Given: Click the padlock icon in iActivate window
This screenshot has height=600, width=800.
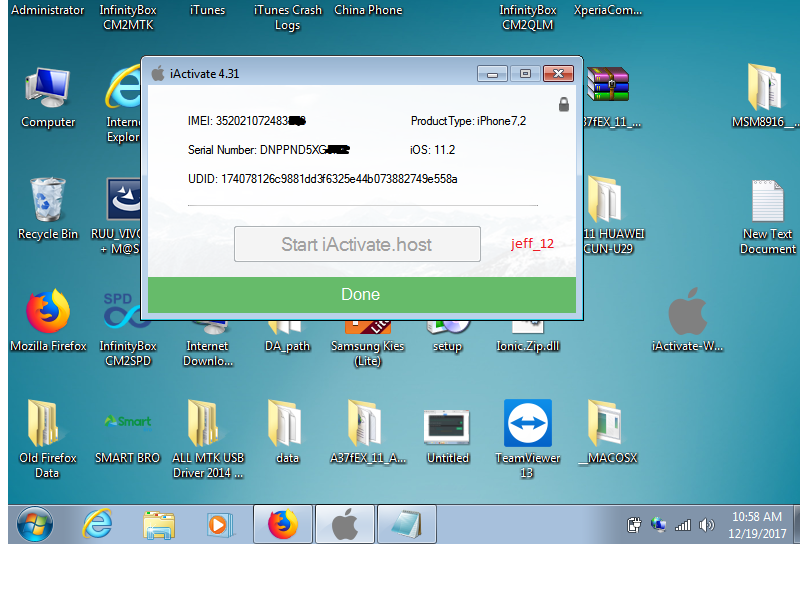Looking at the screenshot, I should pyautogui.click(x=563, y=104).
